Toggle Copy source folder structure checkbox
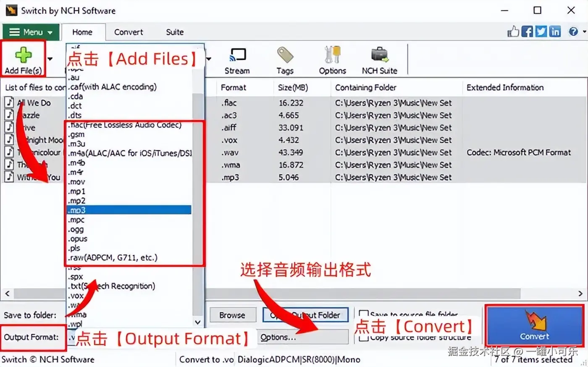Screen dimensions: 588x367 pos(364,338)
